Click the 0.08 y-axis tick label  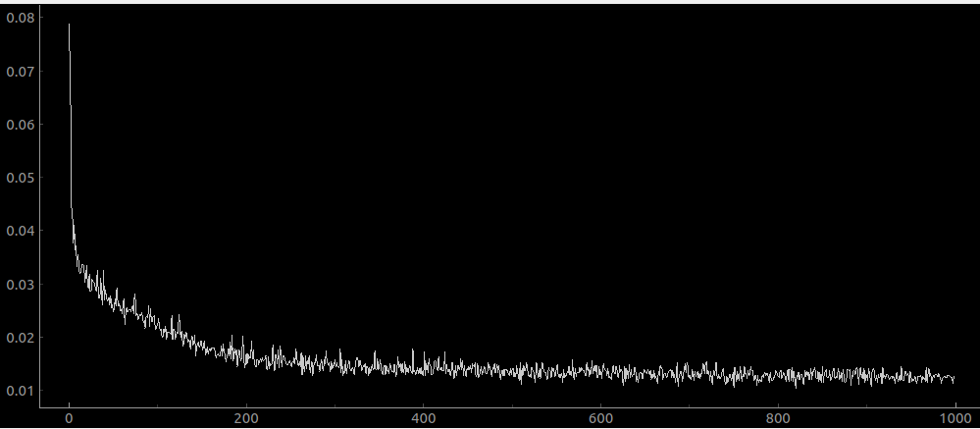tap(20, 19)
